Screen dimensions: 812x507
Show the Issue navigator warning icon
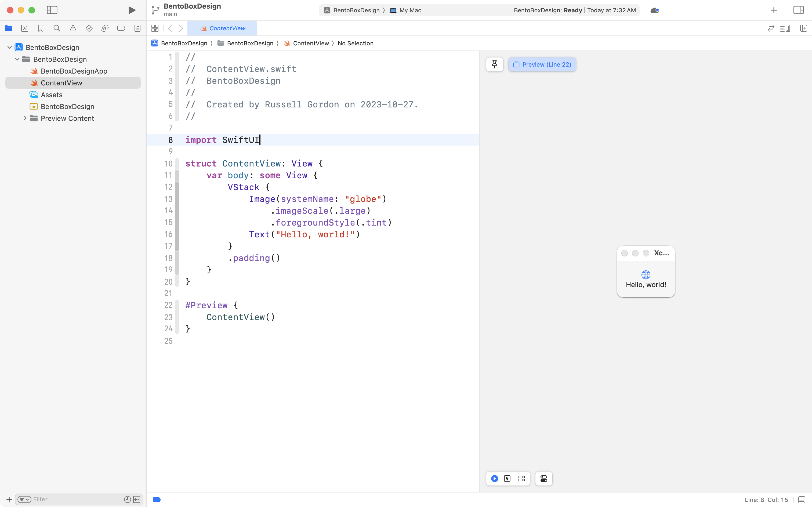pos(73,28)
